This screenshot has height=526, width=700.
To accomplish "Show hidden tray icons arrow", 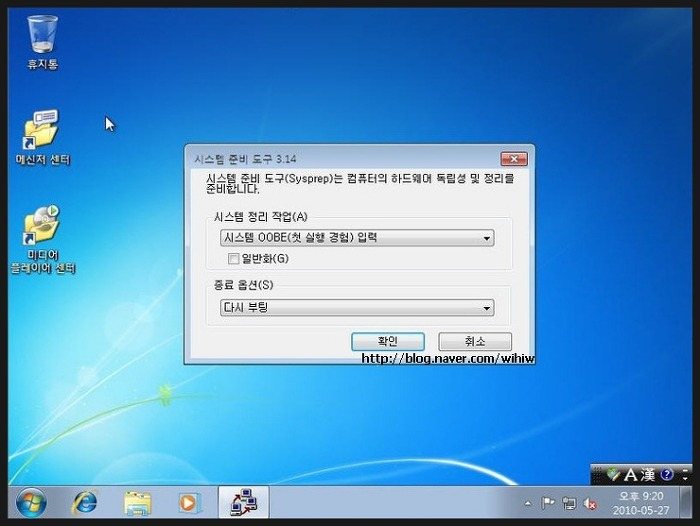I will [x=528, y=504].
